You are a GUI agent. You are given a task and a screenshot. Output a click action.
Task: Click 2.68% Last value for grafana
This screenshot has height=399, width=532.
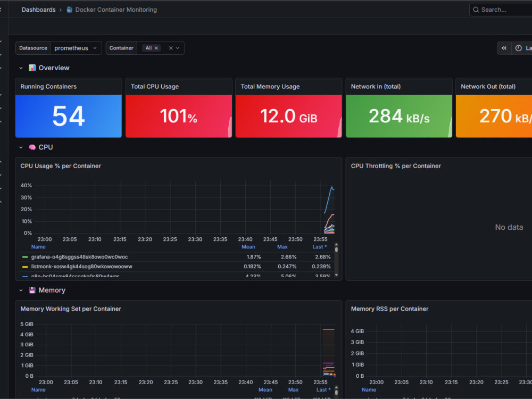click(x=323, y=257)
